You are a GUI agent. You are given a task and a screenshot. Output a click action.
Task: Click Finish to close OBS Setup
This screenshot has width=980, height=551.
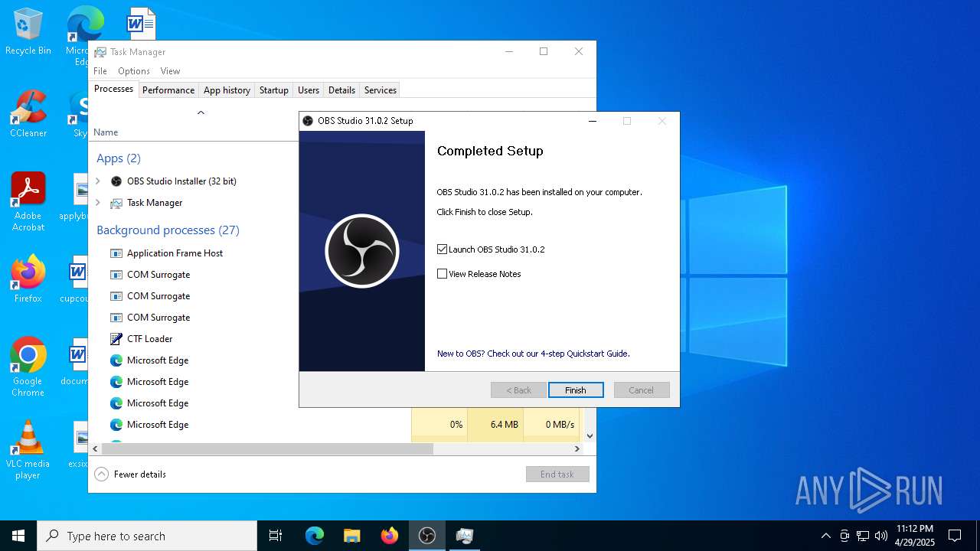pos(576,390)
